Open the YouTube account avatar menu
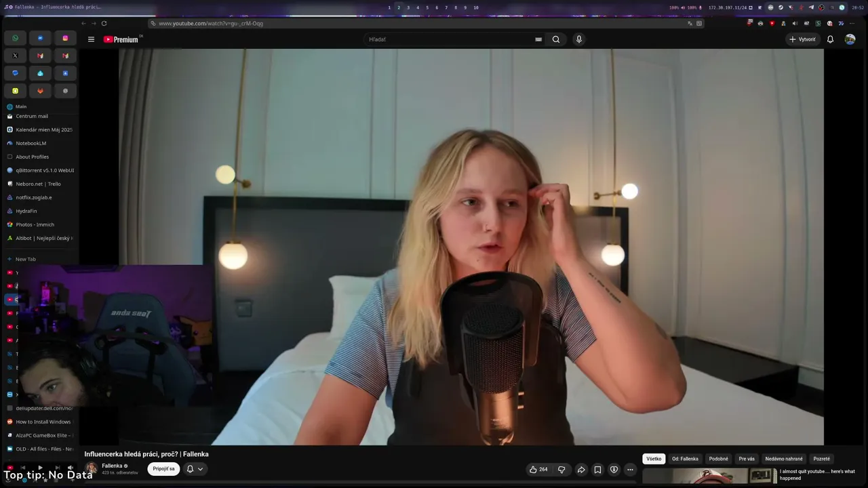The image size is (868, 488). (850, 39)
